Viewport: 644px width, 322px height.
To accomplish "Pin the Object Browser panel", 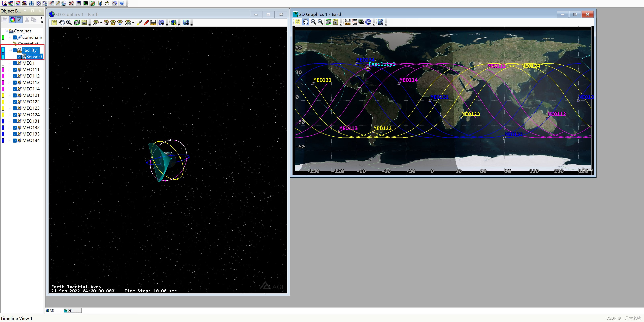I will pyautogui.click(x=33, y=11).
